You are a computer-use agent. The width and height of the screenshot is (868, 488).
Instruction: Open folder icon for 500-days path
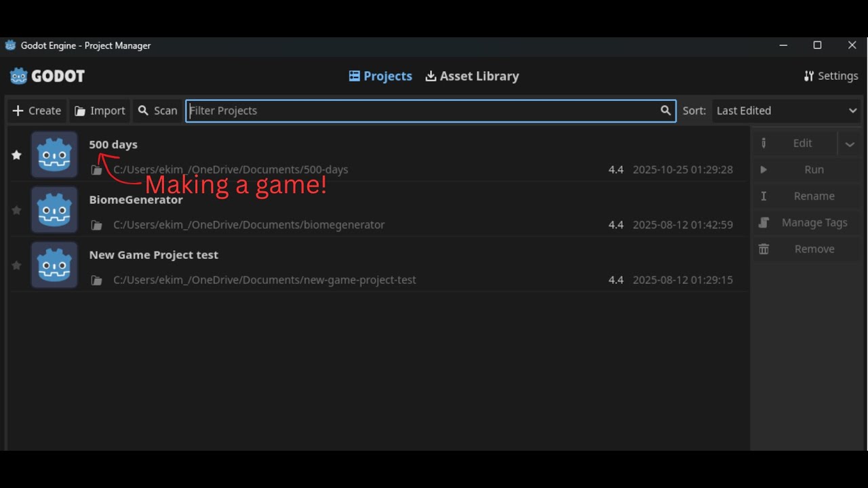[x=97, y=170]
